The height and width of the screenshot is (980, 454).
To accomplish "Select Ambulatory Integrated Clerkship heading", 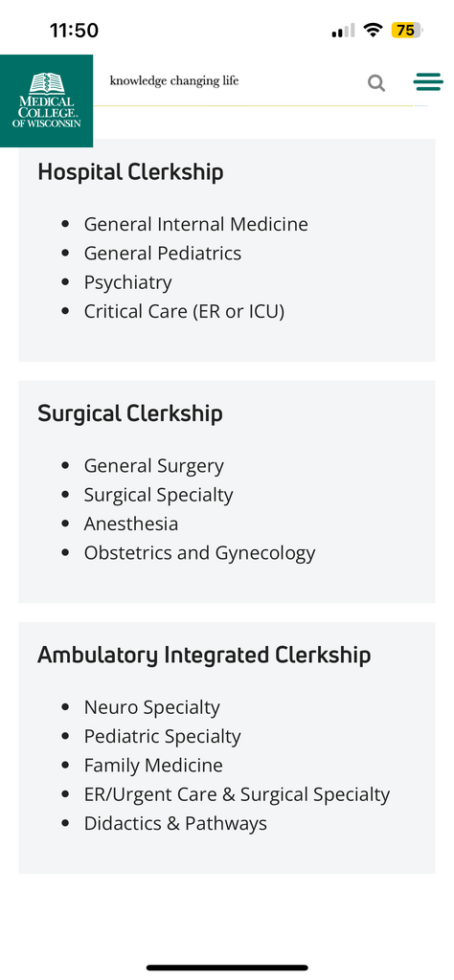I will (204, 655).
